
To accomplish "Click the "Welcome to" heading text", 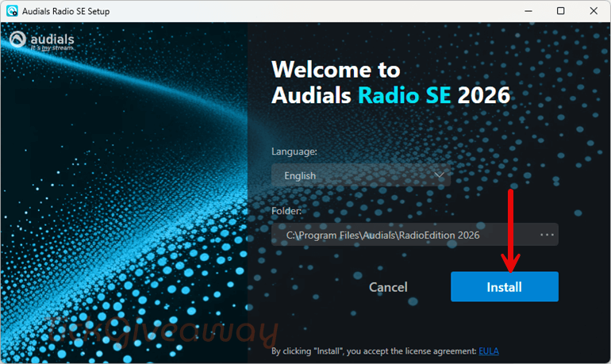I will point(336,70).
